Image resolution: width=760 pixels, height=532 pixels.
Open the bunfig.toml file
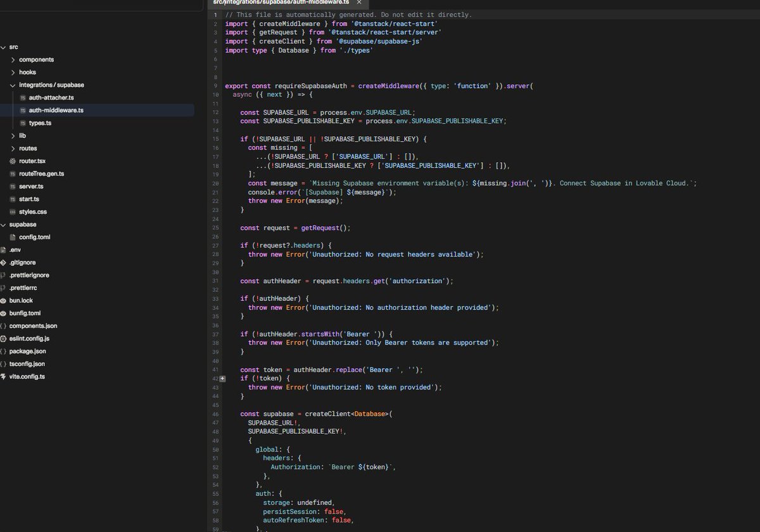[25, 313]
